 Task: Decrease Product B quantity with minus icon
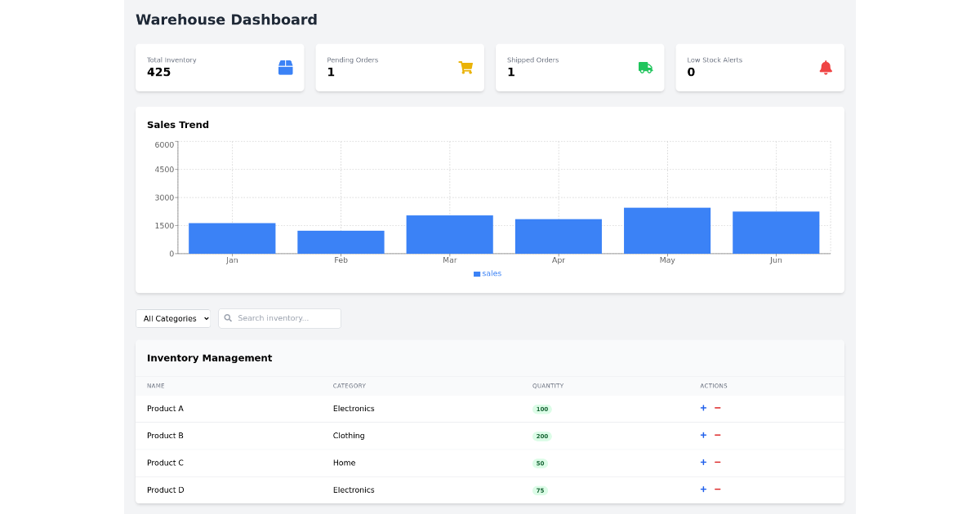(718, 435)
